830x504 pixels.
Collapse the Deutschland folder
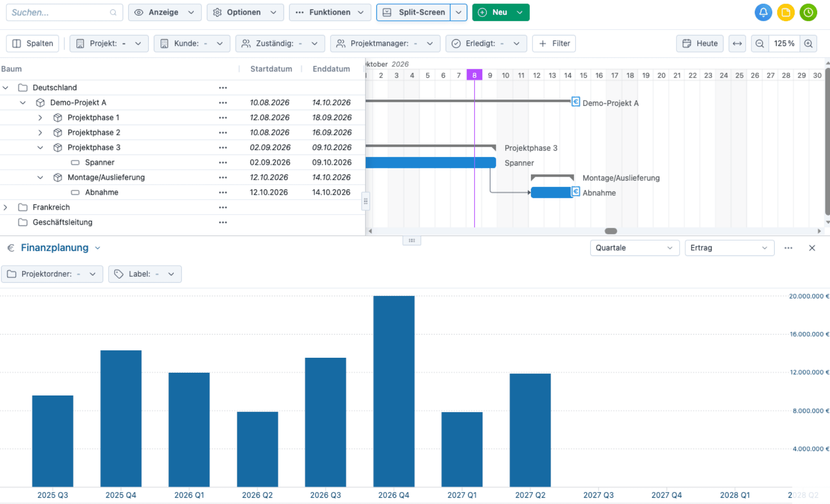point(6,88)
